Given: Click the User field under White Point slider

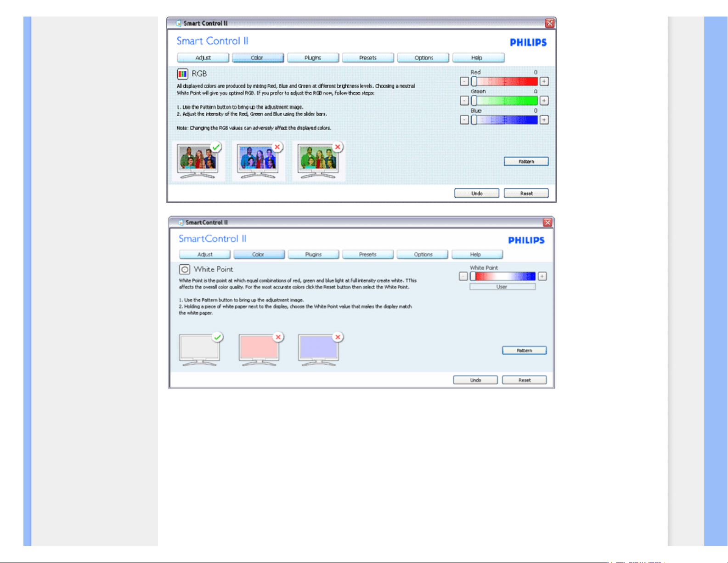Looking at the screenshot, I should 502,287.
